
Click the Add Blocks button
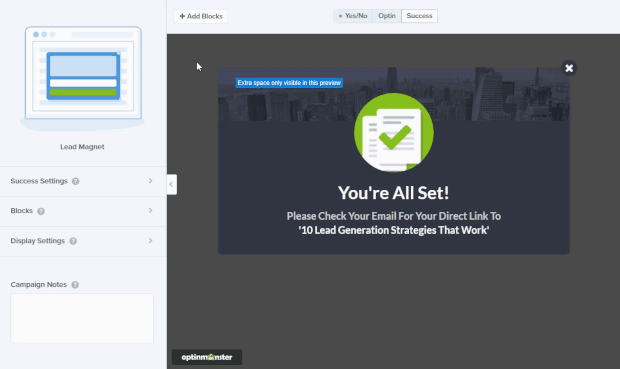[x=201, y=16]
